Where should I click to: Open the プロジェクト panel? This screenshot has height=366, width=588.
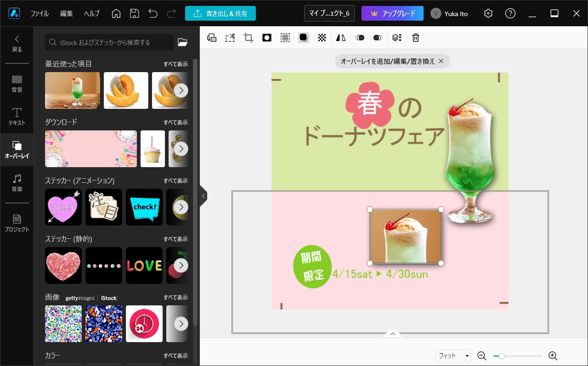coord(17,223)
